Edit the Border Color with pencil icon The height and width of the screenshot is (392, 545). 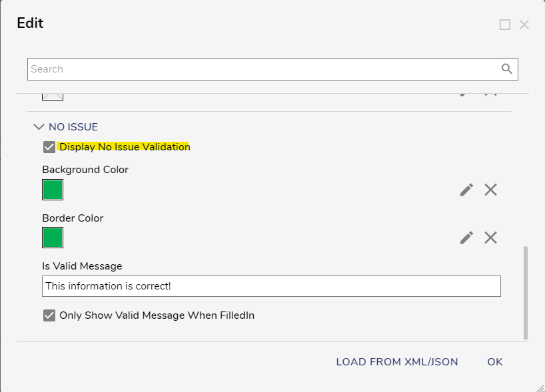tap(466, 238)
